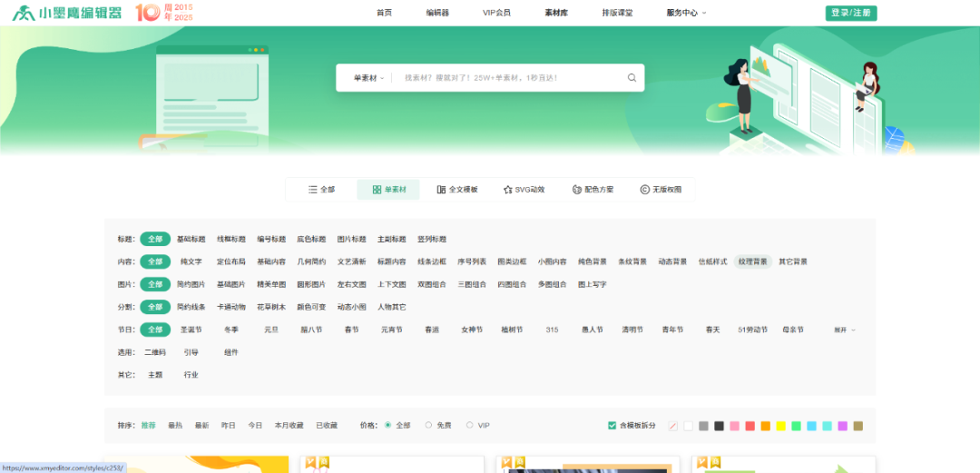Pick the black color swatch
This screenshot has width=980, height=473.
tap(719, 426)
